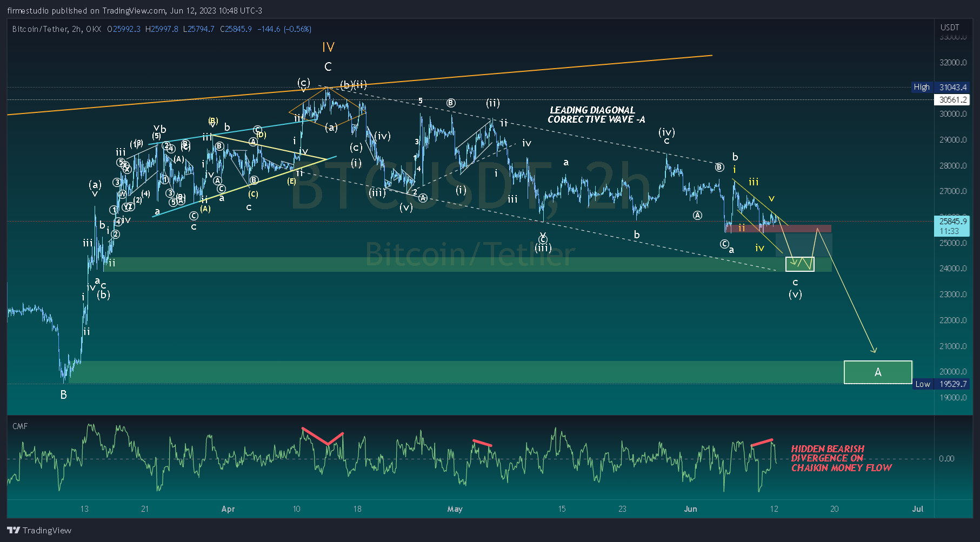Click the TradingView logo at bottom left
Screen dimensions: 980x542
point(39,530)
